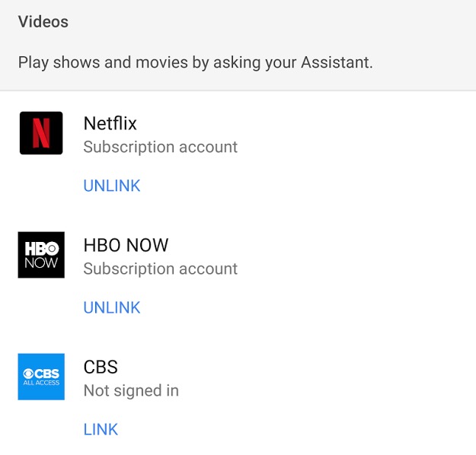476x455 pixels.
Task: Link the CBS account
Action: click(x=101, y=429)
